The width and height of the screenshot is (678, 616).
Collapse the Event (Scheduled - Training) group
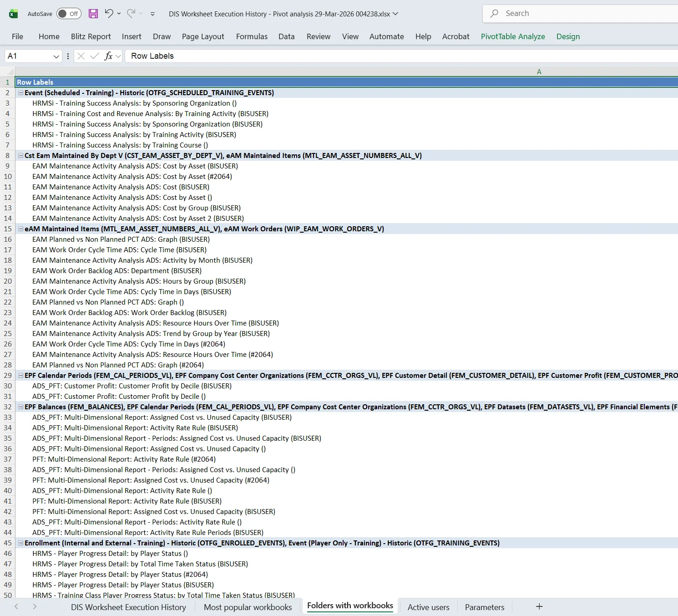pos(20,92)
